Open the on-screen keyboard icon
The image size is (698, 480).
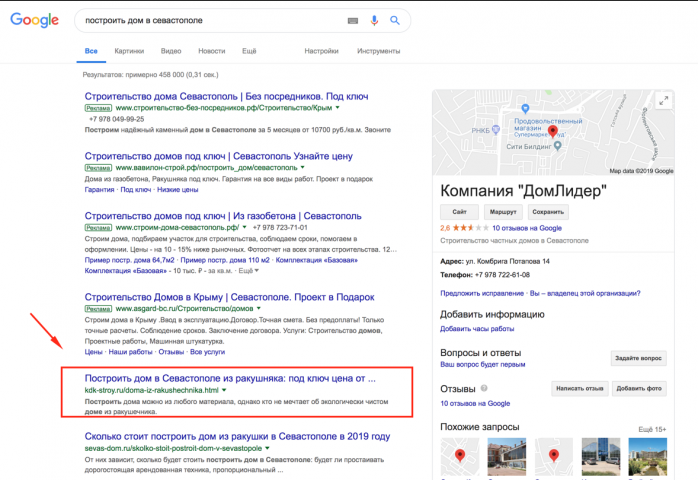(x=353, y=20)
